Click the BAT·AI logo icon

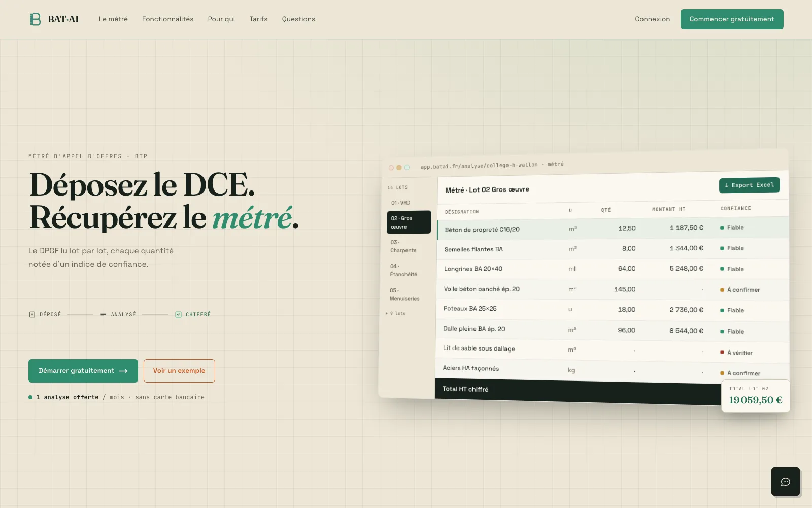[35, 19]
